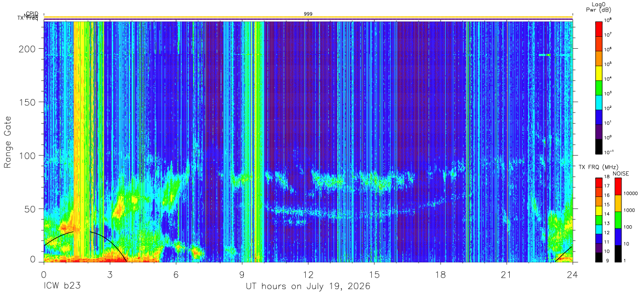This screenshot has height=297, width=644.
Task: Click the red top segment of Lag0 Pwr colorbar
Action: tap(599, 28)
